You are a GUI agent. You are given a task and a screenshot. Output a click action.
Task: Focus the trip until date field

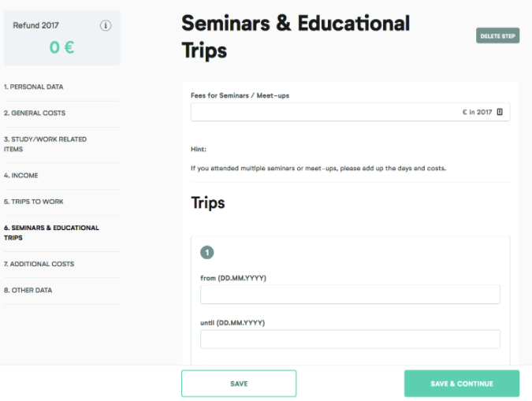pyautogui.click(x=350, y=340)
